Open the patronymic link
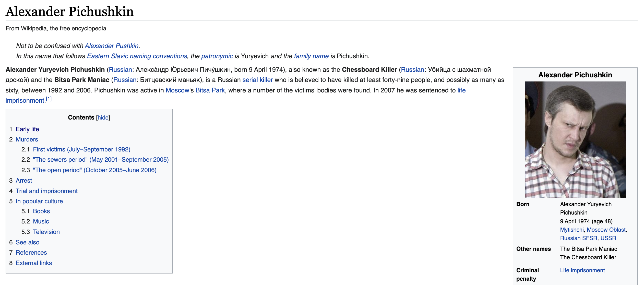Screen dimensions: 644x285 217,56
